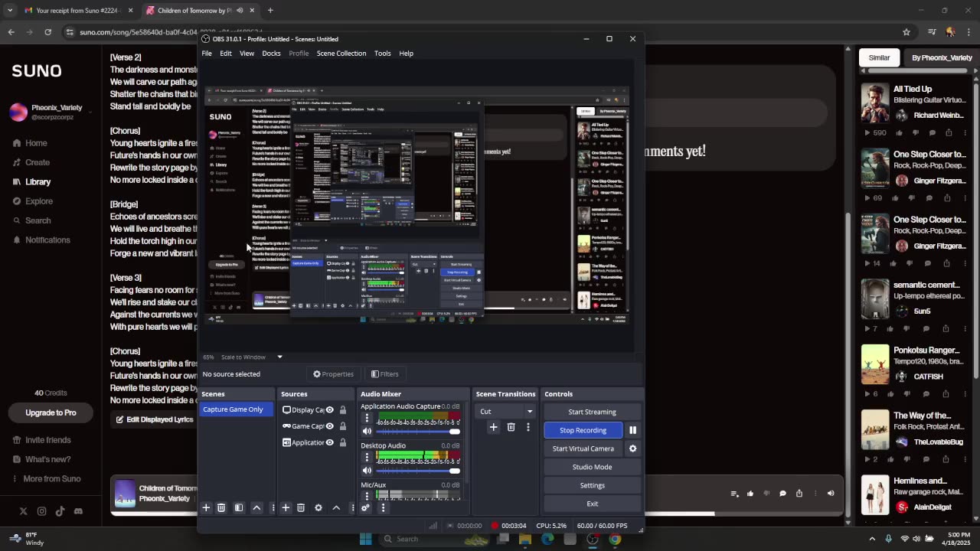Click Stop Recording button

pos(583,430)
